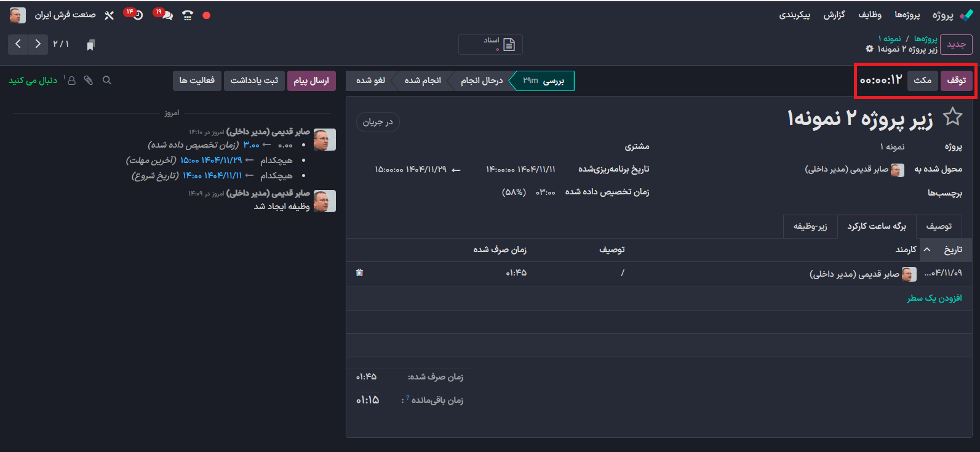Open the followers person icon

(71, 81)
